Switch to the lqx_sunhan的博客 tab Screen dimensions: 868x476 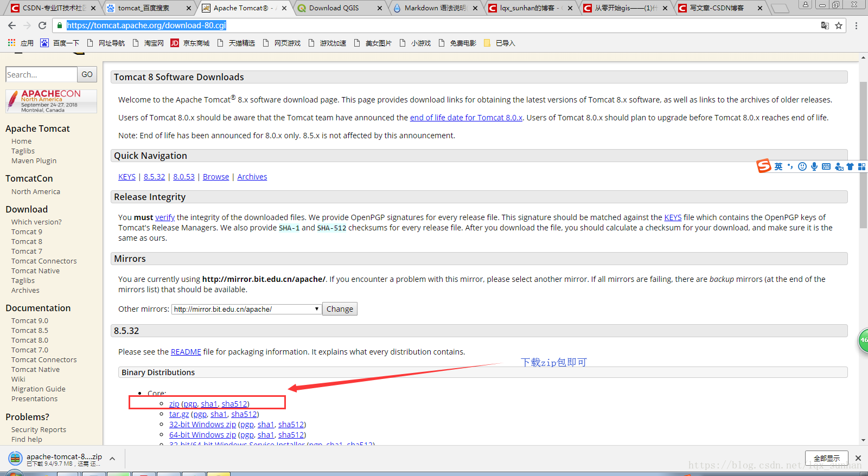(531, 8)
